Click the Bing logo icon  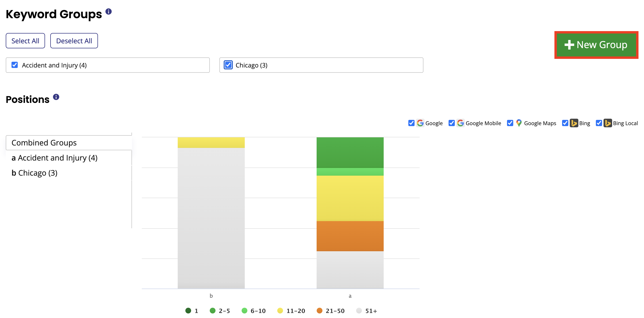click(x=574, y=123)
